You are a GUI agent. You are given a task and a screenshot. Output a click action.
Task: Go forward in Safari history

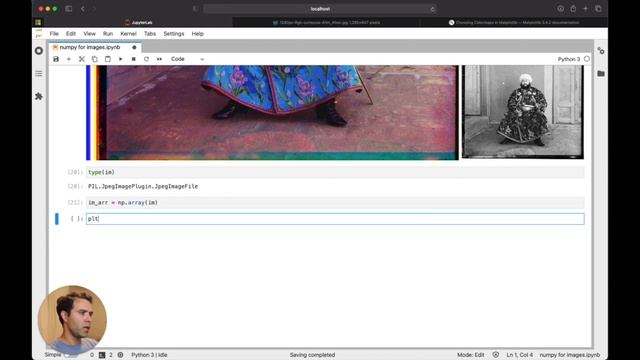(x=94, y=9)
